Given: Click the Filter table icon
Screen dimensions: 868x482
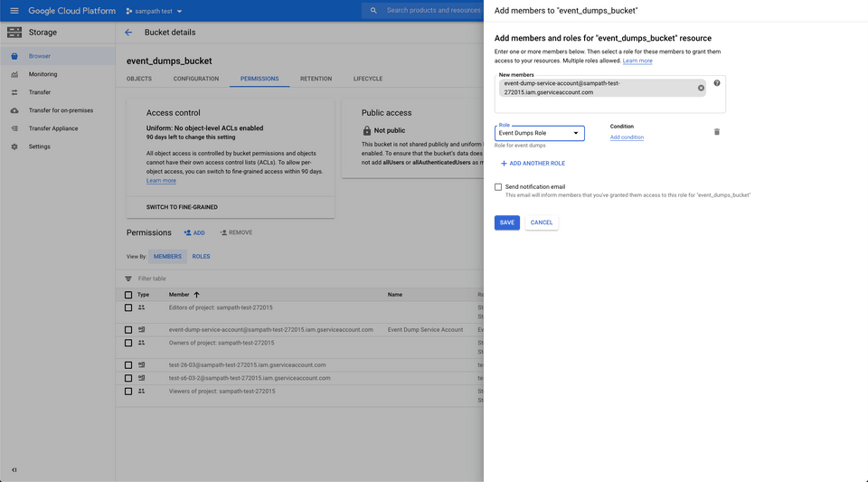Looking at the screenshot, I should coord(128,279).
